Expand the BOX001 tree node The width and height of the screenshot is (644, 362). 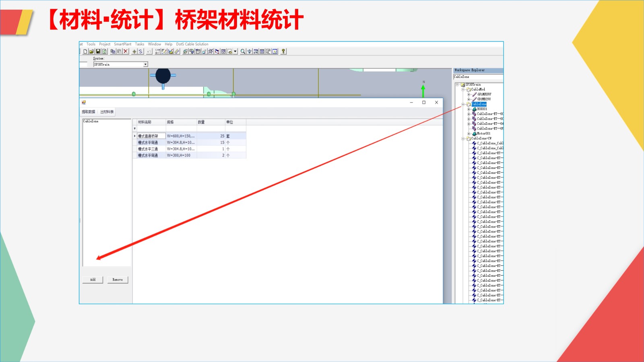(469, 109)
